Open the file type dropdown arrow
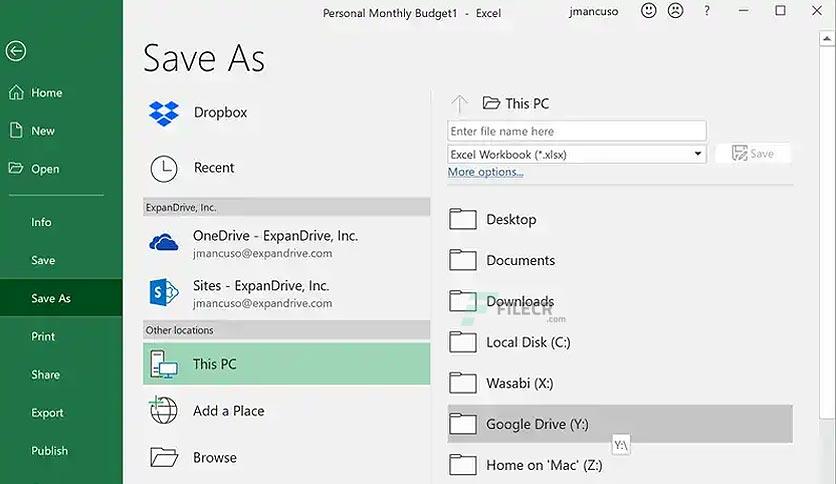 [x=697, y=154]
